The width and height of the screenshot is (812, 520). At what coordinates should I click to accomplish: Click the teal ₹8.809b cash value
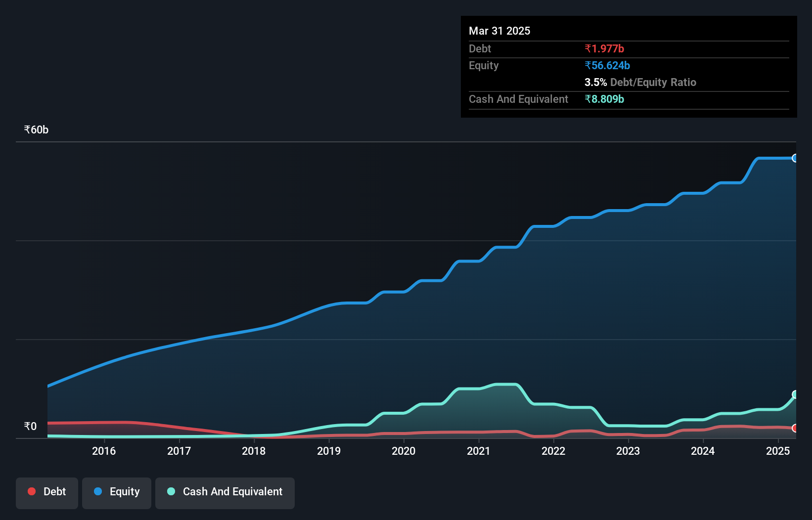tap(605, 99)
